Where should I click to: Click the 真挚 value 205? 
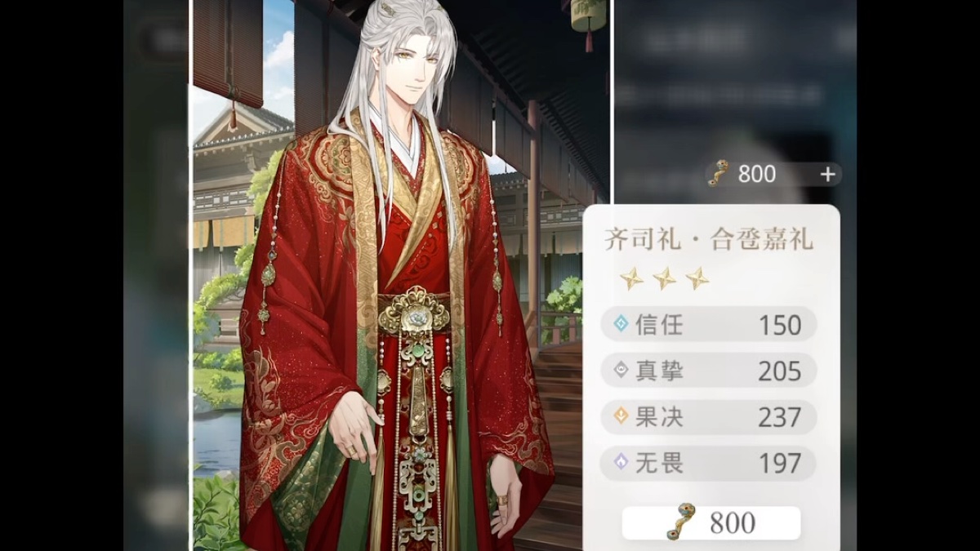click(x=779, y=371)
